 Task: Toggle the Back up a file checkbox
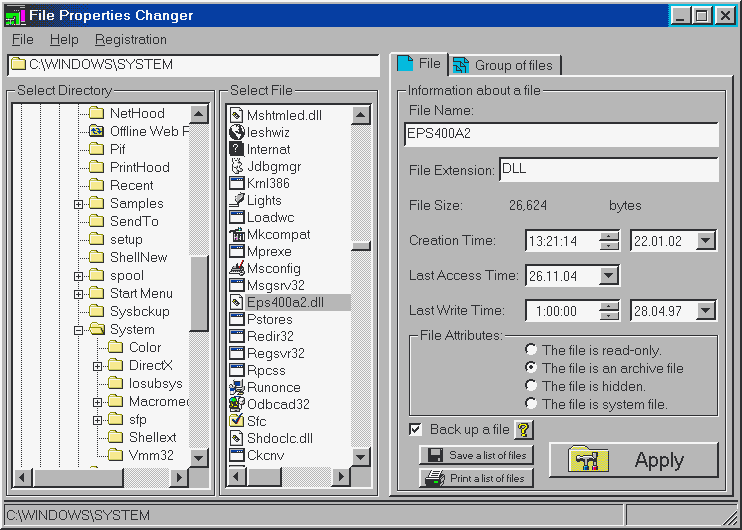point(415,430)
